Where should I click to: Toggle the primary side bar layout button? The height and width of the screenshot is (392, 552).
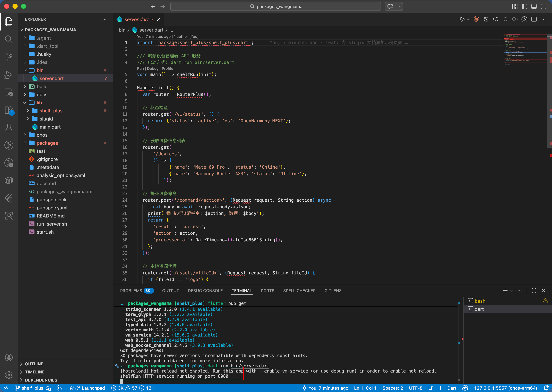pos(524,6)
